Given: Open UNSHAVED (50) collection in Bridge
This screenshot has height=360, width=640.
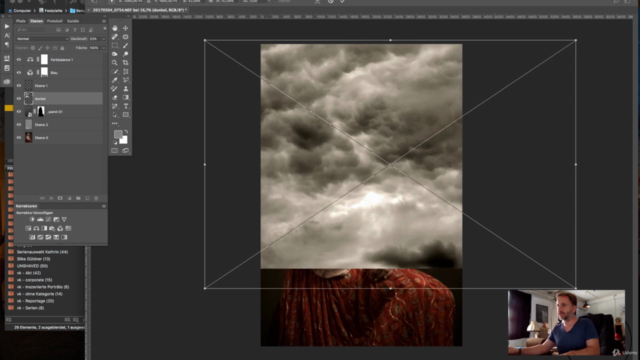Looking at the screenshot, I should [x=32, y=266].
